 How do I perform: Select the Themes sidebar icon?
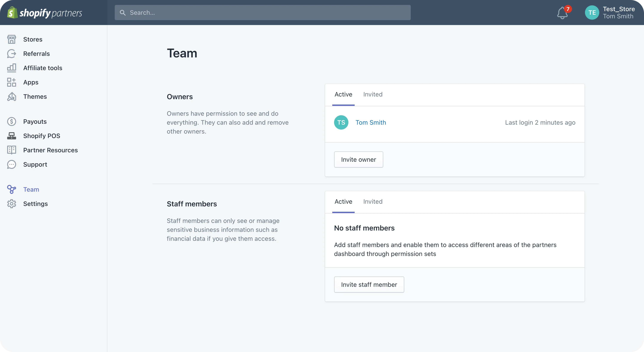(11, 97)
